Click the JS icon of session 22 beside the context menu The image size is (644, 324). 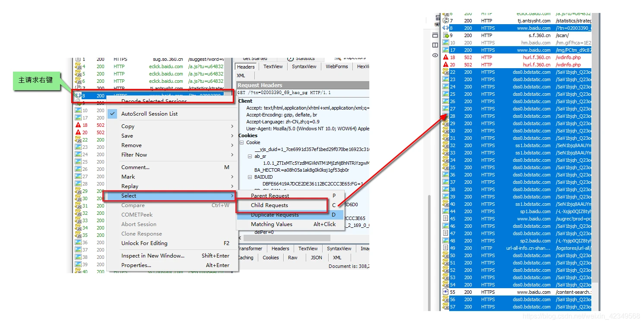click(78, 140)
